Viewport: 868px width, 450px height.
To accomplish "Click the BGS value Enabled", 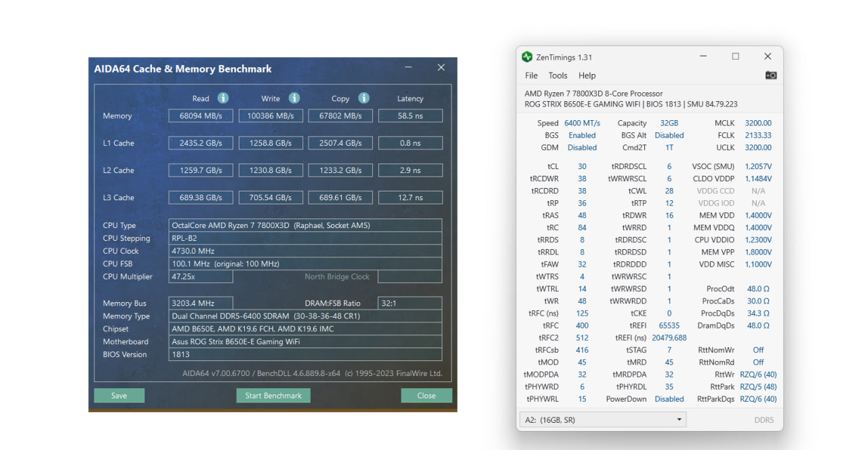I will [x=582, y=136].
